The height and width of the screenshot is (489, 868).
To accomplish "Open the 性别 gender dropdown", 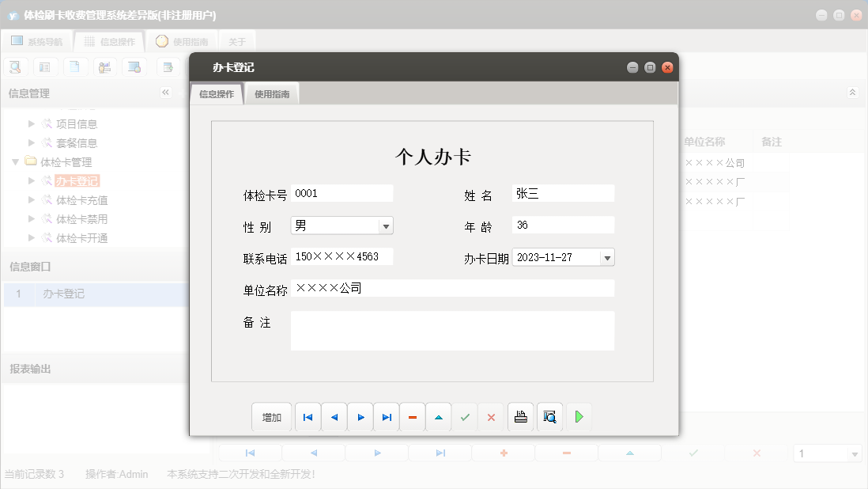I will 386,226.
